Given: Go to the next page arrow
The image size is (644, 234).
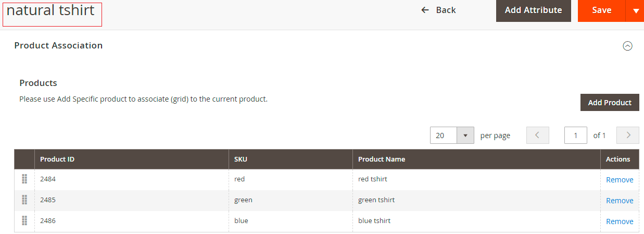Looking at the screenshot, I should [628, 136].
